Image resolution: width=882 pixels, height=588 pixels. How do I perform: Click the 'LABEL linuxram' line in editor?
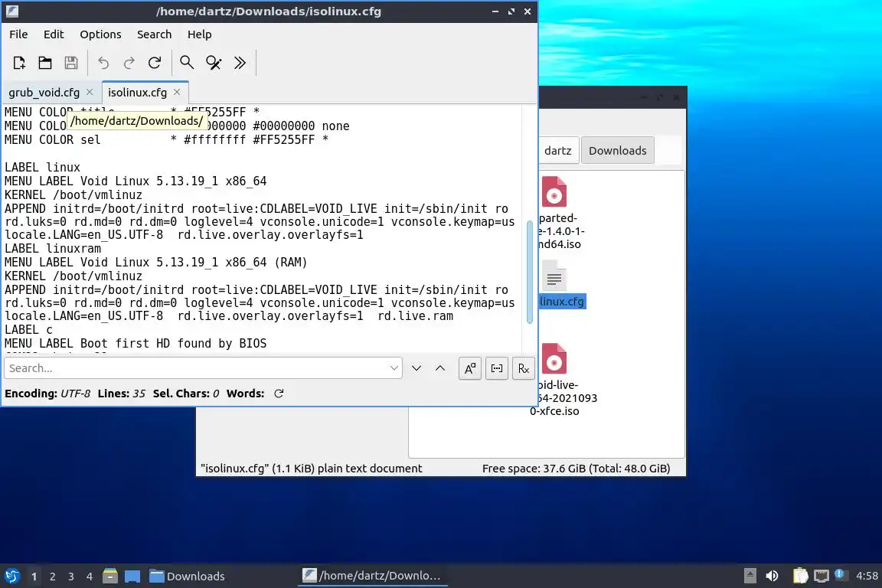coord(53,248)
